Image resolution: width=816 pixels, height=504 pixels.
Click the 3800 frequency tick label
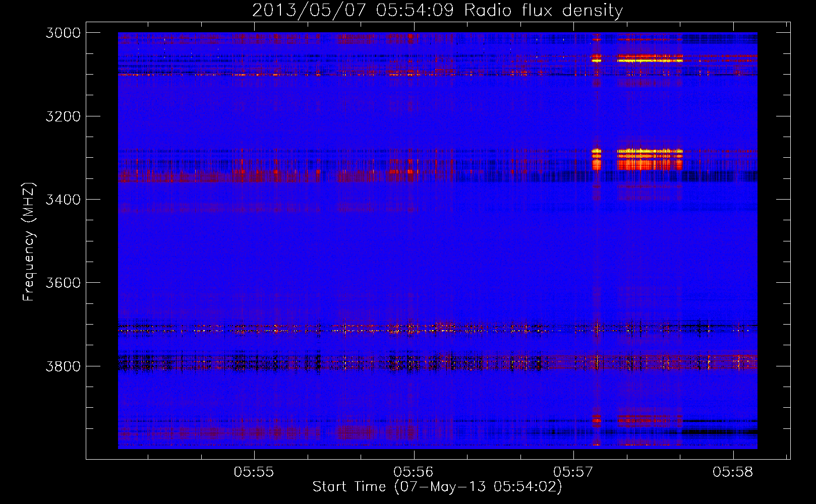63,366
